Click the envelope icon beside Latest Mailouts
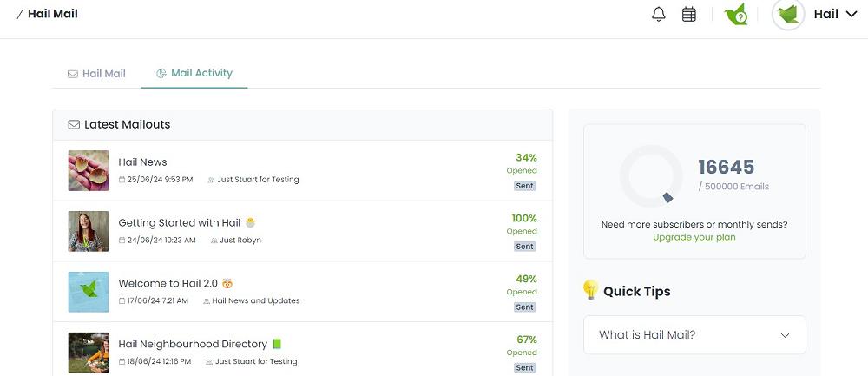 74,125
